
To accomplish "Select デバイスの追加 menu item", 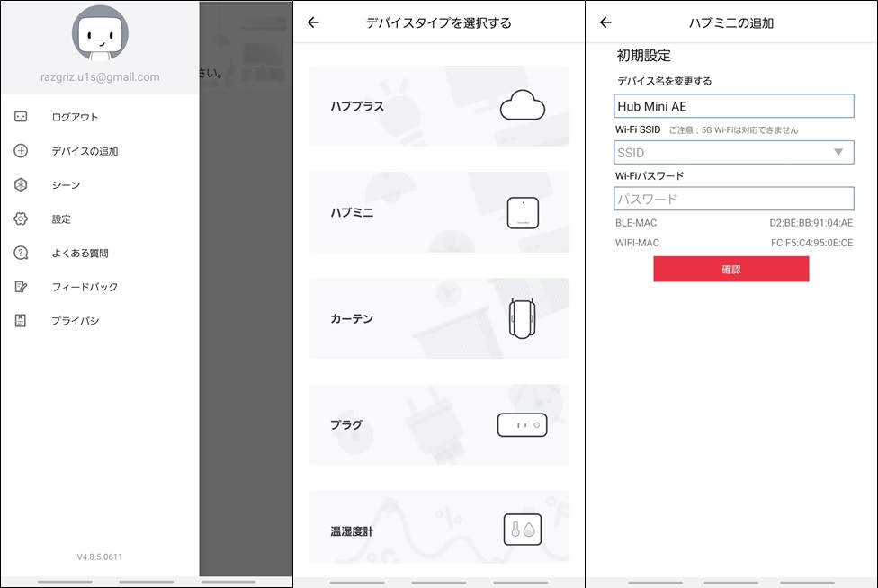I will click(85, 151).
